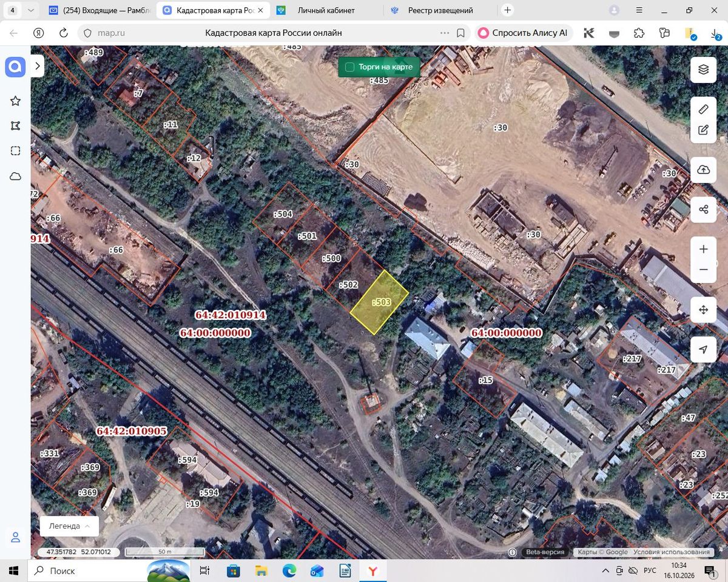728x582 pixels.
Task: Open File Explorer from the taskbar
Action: click(x=261, y=571)
